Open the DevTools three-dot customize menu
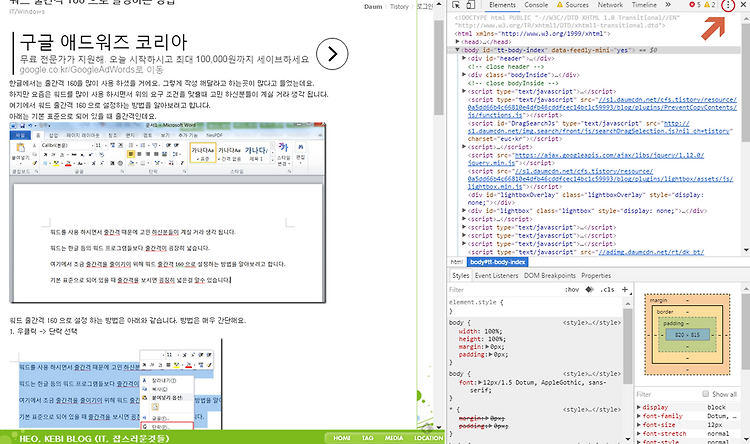Viewport: 750px width, 444px height. [x=728, y=5]
